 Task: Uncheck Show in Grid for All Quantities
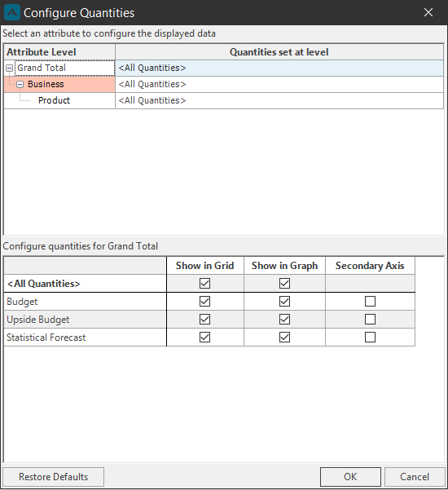[x=204, y=284]
